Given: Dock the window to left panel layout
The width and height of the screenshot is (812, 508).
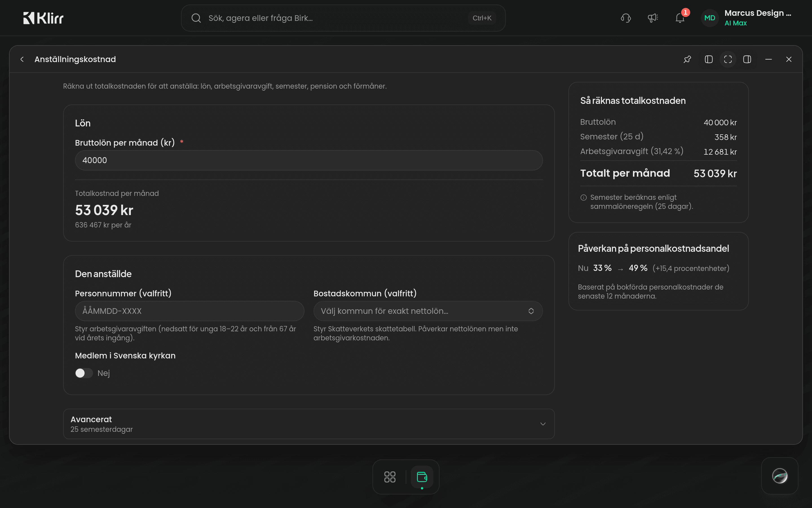Looking at the screenshot, I should tap(709, 60).
